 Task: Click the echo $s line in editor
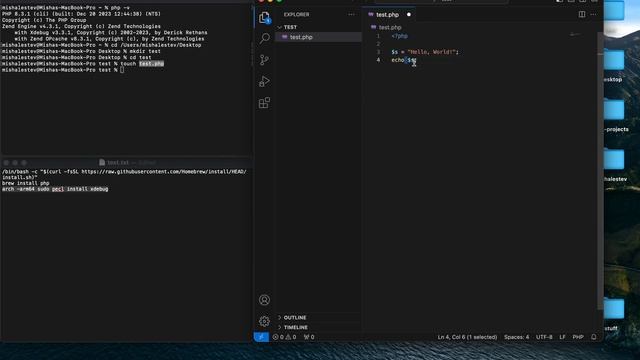[x=404, y=60]
